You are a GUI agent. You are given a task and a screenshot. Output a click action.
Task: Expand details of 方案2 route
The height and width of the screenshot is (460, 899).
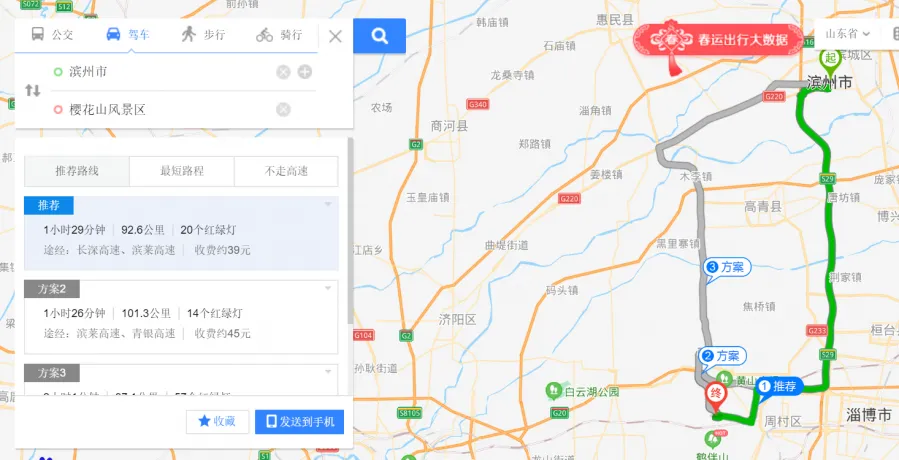click(328, 288)
